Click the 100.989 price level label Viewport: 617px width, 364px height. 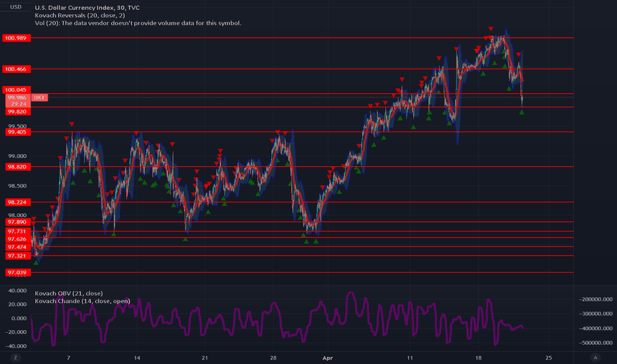point(16,38)
